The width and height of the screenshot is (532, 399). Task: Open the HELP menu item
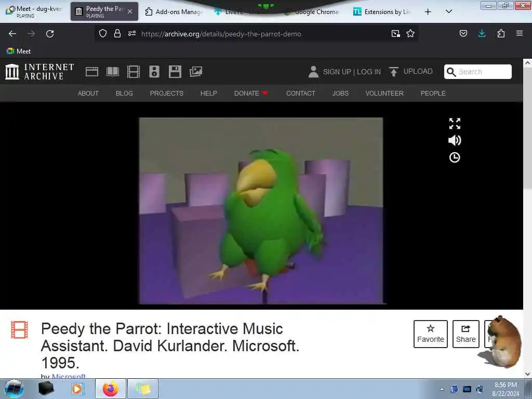pyautogui.click(x=209, y=94)
